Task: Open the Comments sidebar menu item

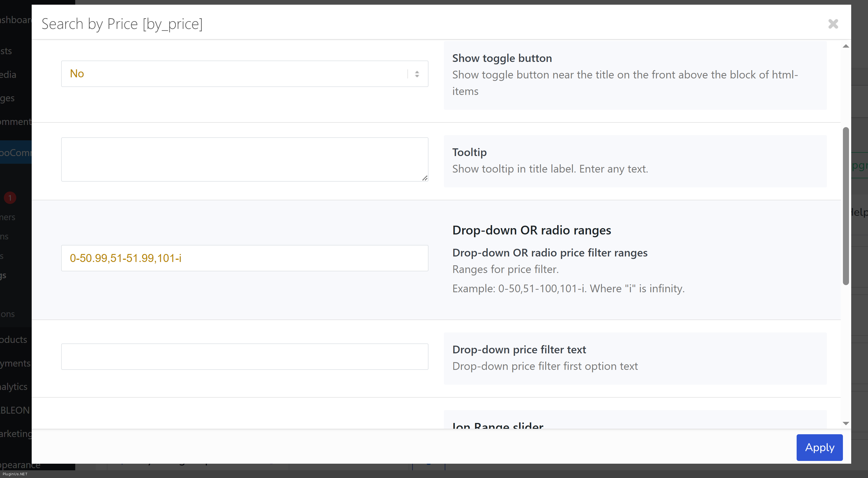Action: [15, 122]
